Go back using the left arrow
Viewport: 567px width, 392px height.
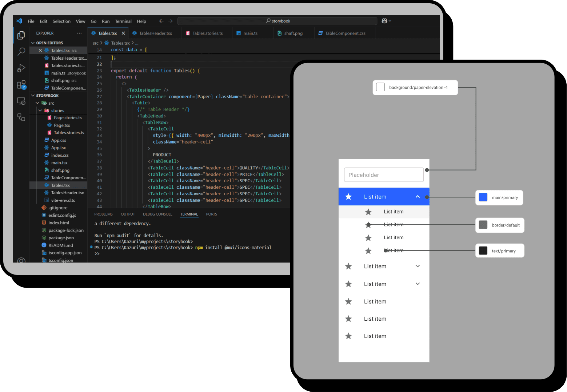tap(161, 21)
